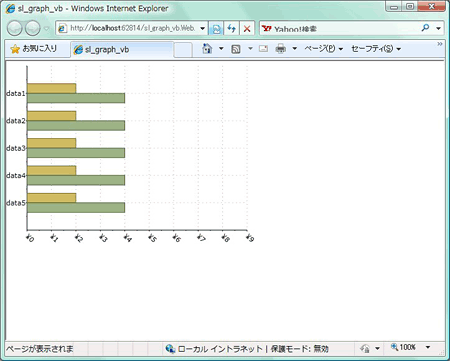Image resolution: width=450 pixels, height=361 pixels.
Task: Open the search provider dropdown arrow
Action: [439, 29]
